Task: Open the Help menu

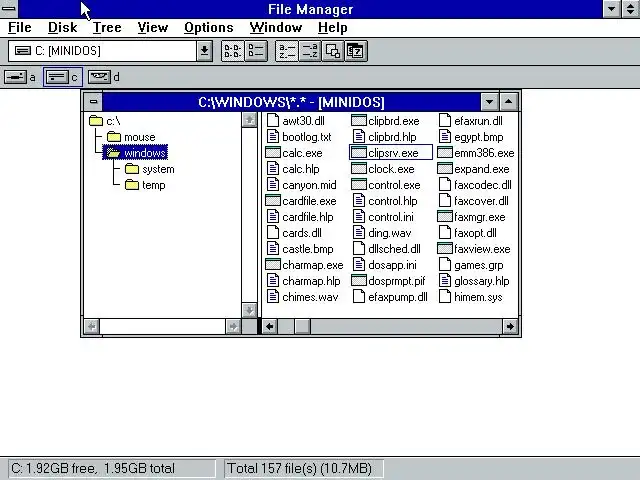Action: click(333, 28)
